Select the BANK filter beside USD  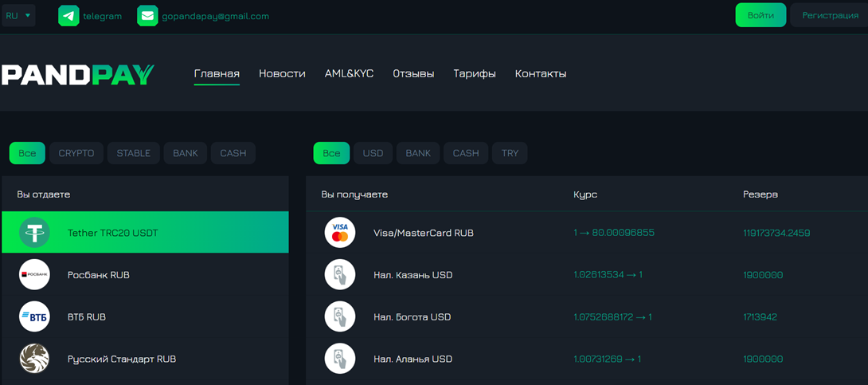click(418, 154)
